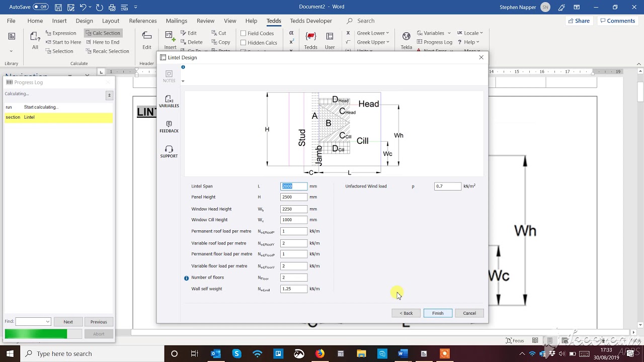Open Customize Quick Access Toolbar dropdown
The width and height of the screenshot is (644, 362).
(x=135, y=7)
